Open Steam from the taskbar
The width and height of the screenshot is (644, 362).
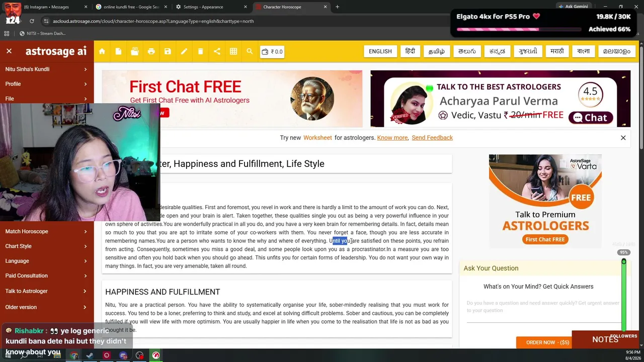pos(90,355)
